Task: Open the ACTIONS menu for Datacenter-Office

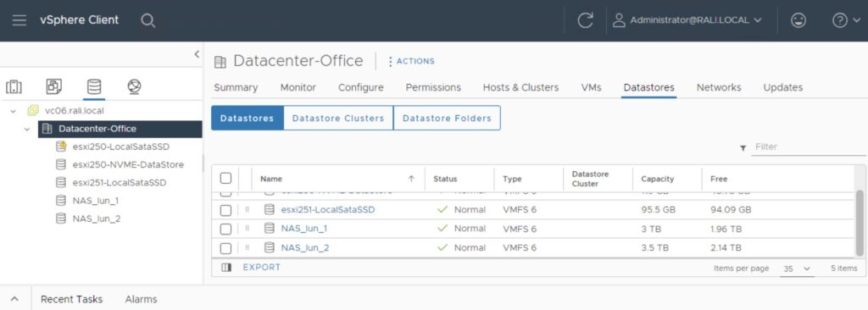Action: 411,62
